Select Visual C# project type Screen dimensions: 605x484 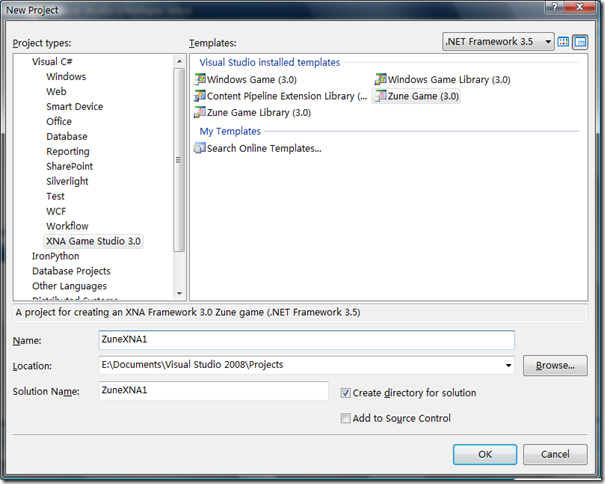pos(52,62)
